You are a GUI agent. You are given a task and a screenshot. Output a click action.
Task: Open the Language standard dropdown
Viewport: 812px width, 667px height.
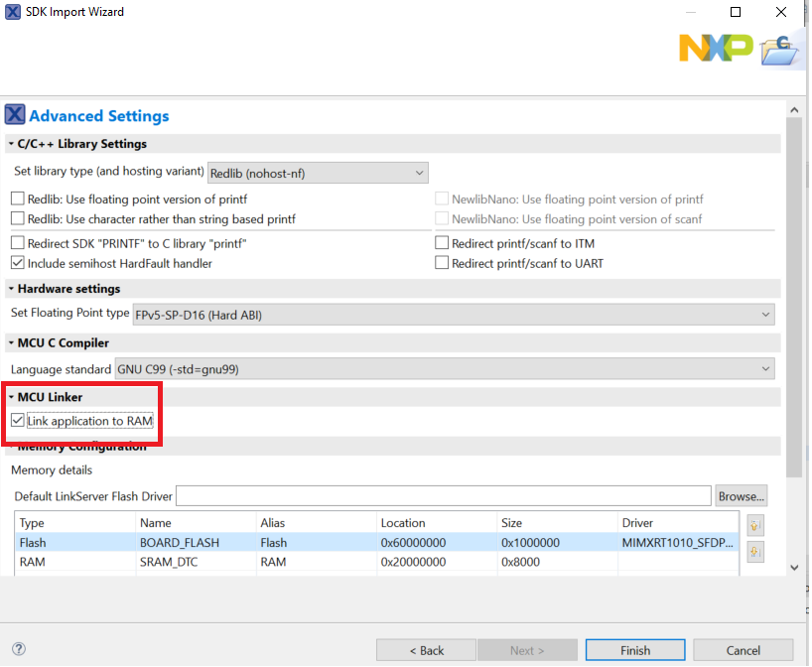click(x=445, y=369)
